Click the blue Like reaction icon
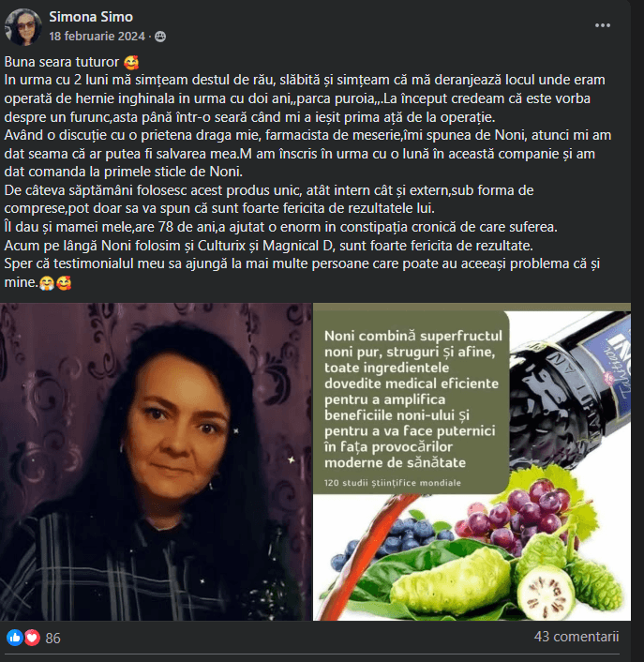 coord(15,638)
